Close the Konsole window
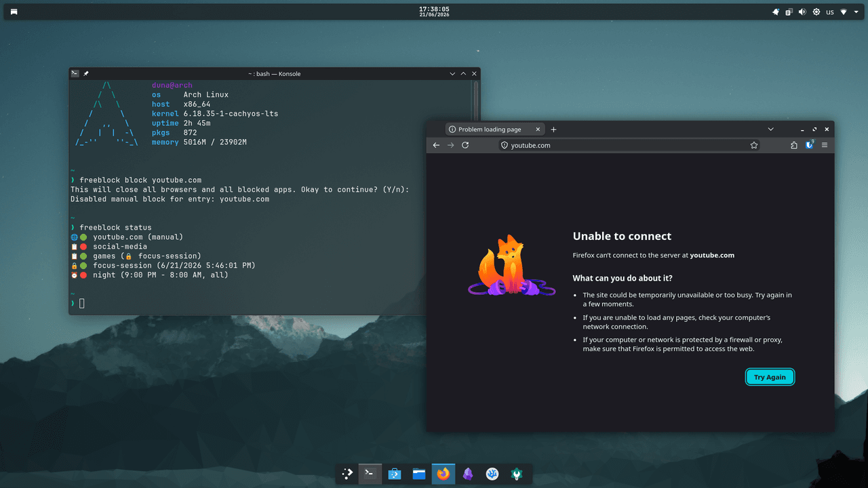 (x=474, y=73)
